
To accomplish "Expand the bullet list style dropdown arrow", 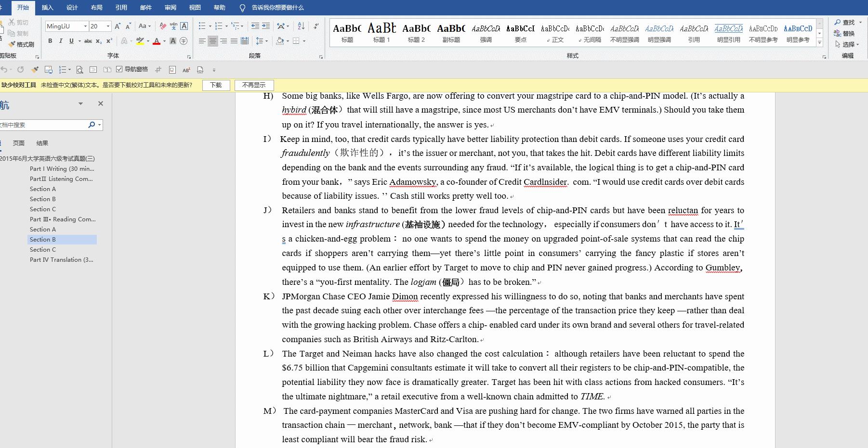I will [x=210, y=26].
